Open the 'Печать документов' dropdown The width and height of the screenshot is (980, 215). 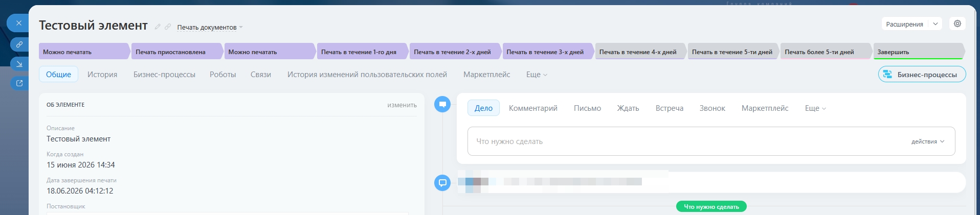(x=210, y=28)
